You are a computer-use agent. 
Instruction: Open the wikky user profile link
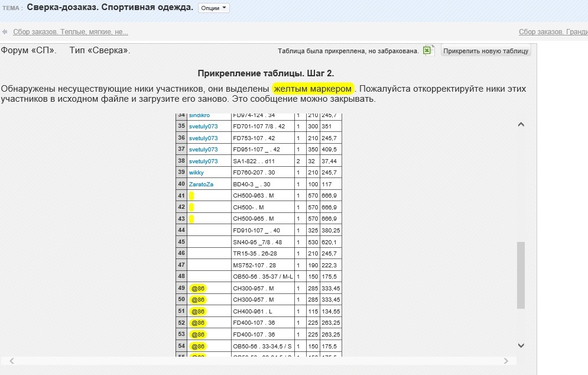[x=196, y=172]
